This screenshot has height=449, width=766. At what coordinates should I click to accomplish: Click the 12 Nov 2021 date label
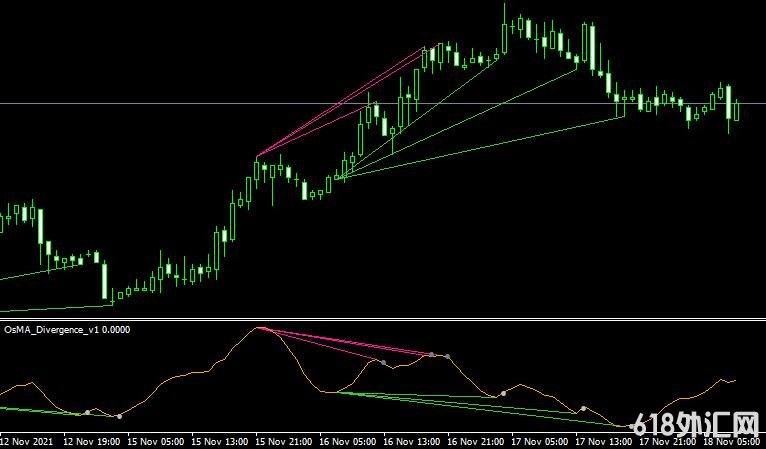point(27,440)
